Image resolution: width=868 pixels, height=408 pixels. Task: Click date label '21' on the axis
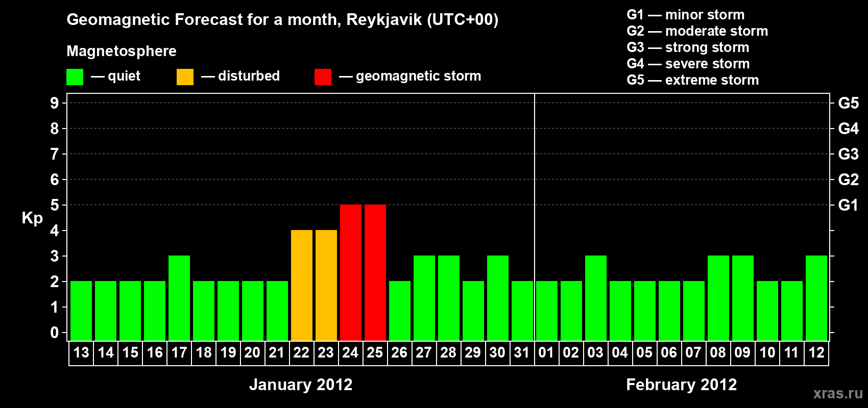pyautogui.click(x=277, y=352)
